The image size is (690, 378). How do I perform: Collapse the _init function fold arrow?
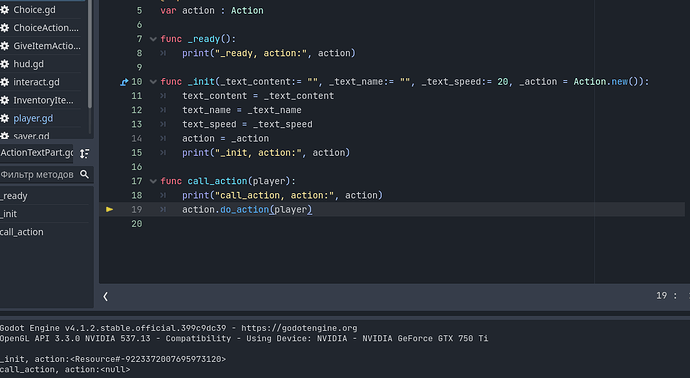[153, 81]
